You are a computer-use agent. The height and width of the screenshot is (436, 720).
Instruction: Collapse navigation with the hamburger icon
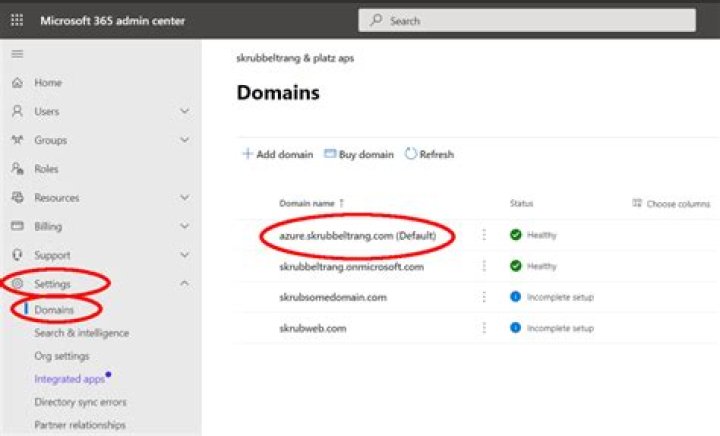coord(17,54)
